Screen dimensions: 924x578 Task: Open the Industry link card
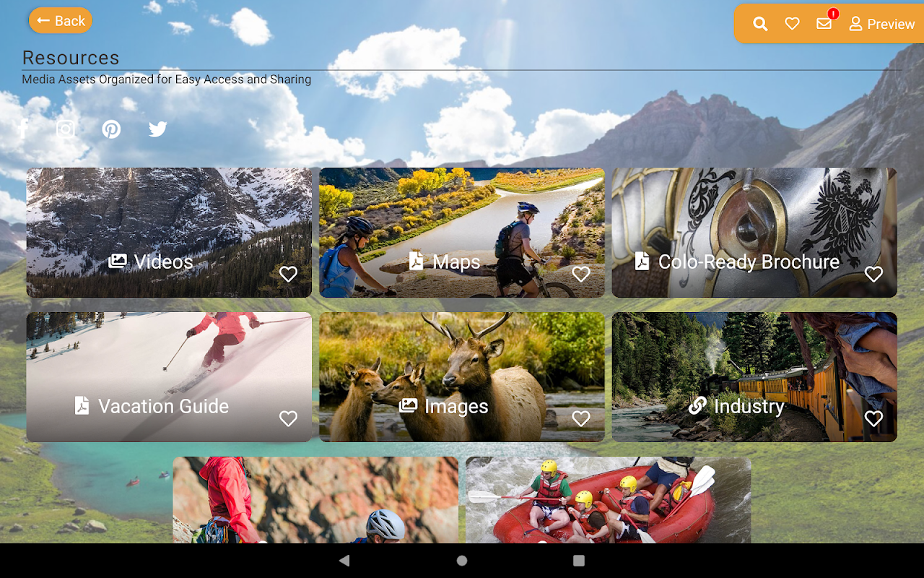coord(754,377)
